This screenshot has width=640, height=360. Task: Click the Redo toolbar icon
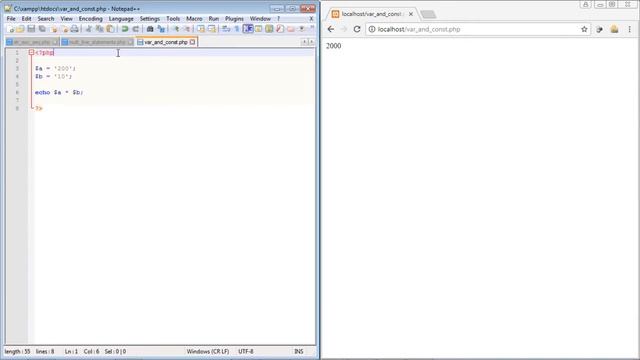point(136,29)
